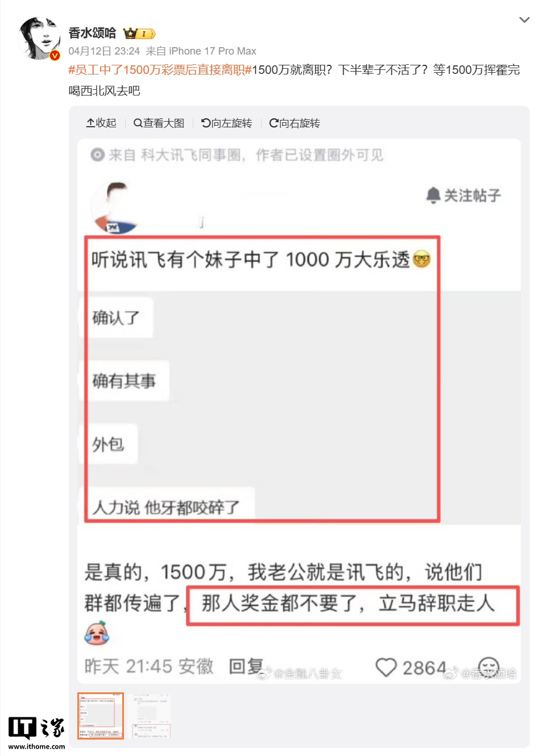This screenshot has height=756, width=547.
Task: Click the post timestamp 04月12日 23:24
Action: coord(104,51)
